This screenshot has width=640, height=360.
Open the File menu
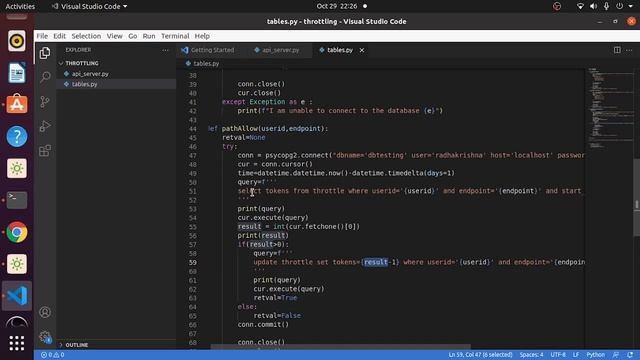tap(42, 36)
